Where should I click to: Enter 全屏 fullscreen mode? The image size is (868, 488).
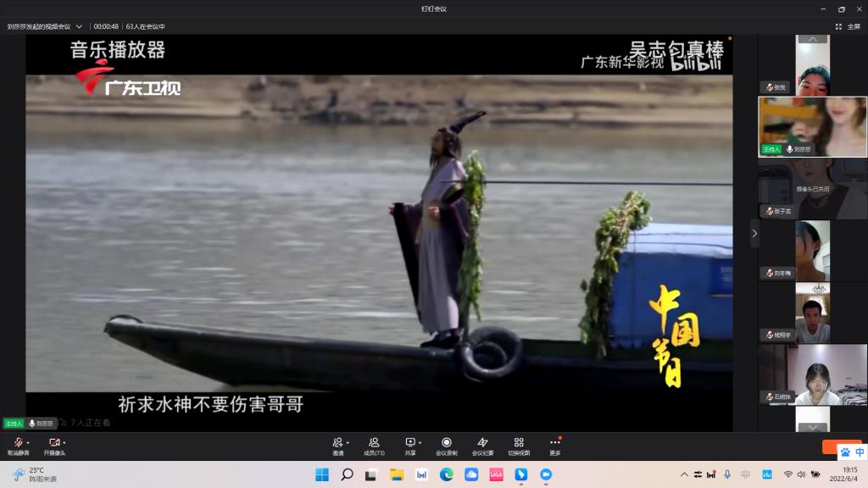coord(848,26)
